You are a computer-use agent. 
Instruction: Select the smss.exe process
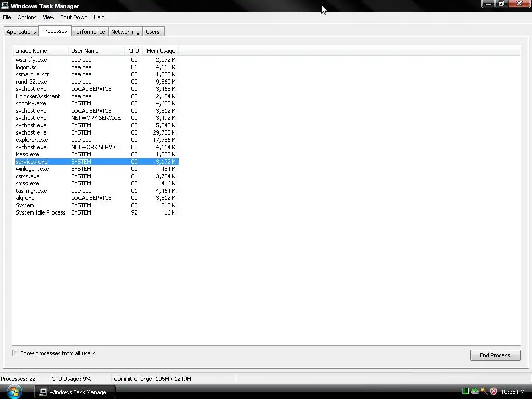97,183
